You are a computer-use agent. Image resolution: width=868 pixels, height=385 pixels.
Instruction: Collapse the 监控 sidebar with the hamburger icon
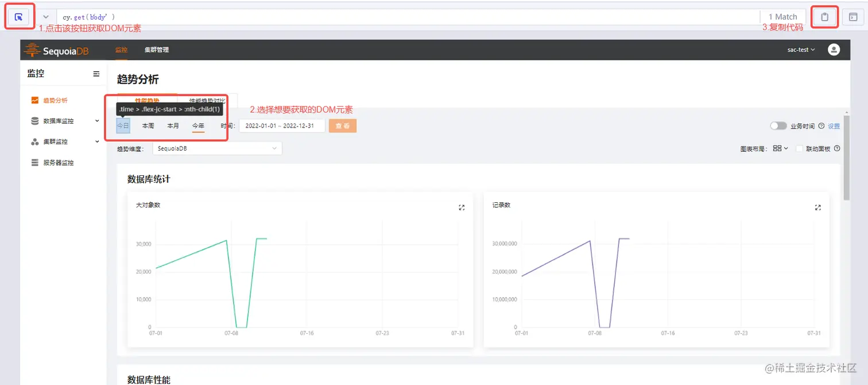[96, 74]
